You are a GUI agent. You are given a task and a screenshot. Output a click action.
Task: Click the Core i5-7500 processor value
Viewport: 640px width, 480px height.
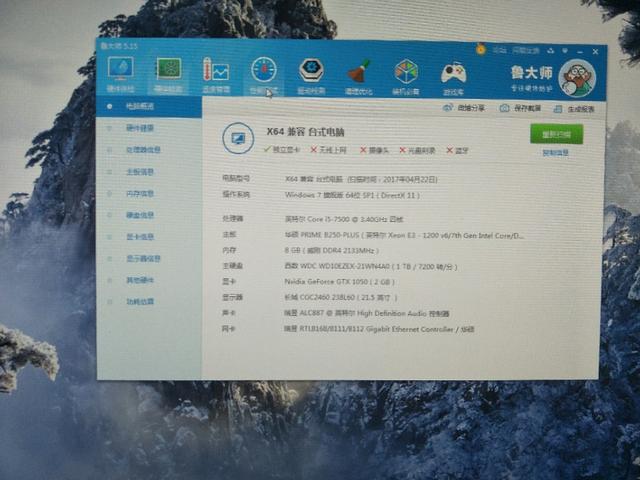[344, 219]
